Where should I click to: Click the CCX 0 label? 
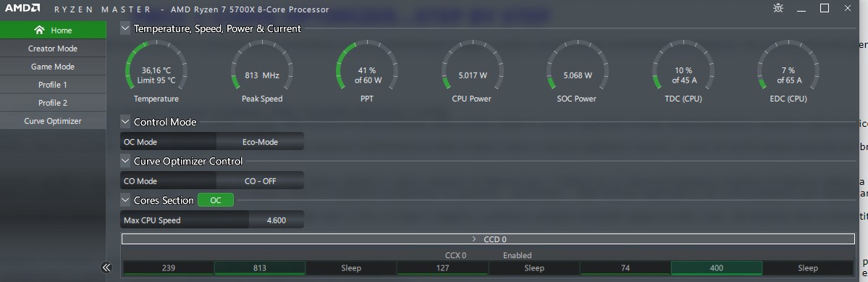(455, 255)
